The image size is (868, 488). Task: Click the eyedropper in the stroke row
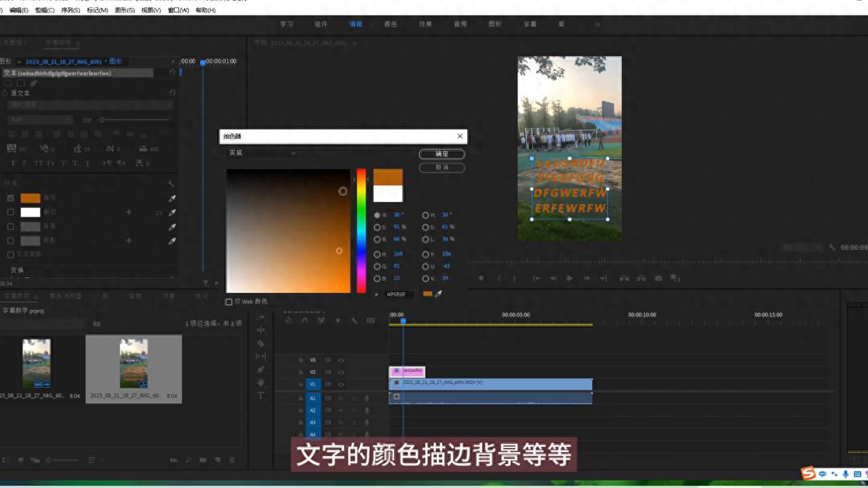(x=172, y=213)
